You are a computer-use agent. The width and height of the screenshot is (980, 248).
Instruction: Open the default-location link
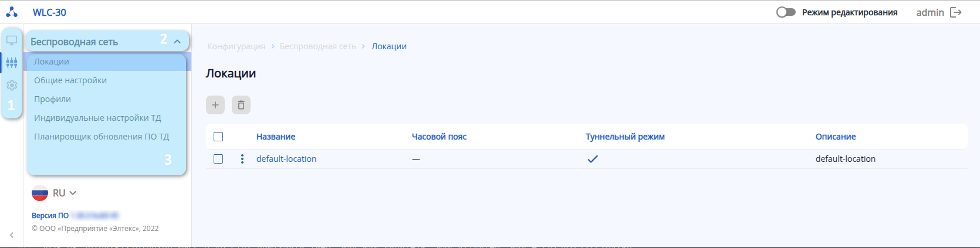point(286,159)
